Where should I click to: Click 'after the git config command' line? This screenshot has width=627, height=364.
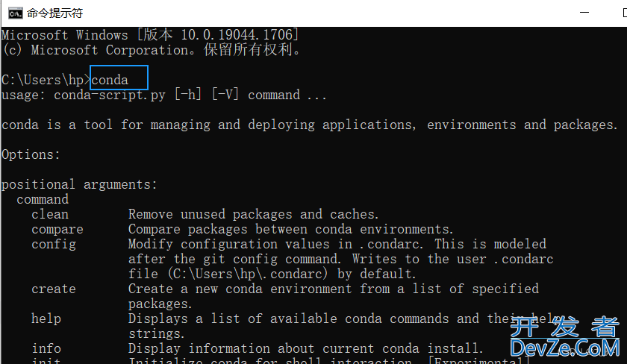[x=340, y=259]
